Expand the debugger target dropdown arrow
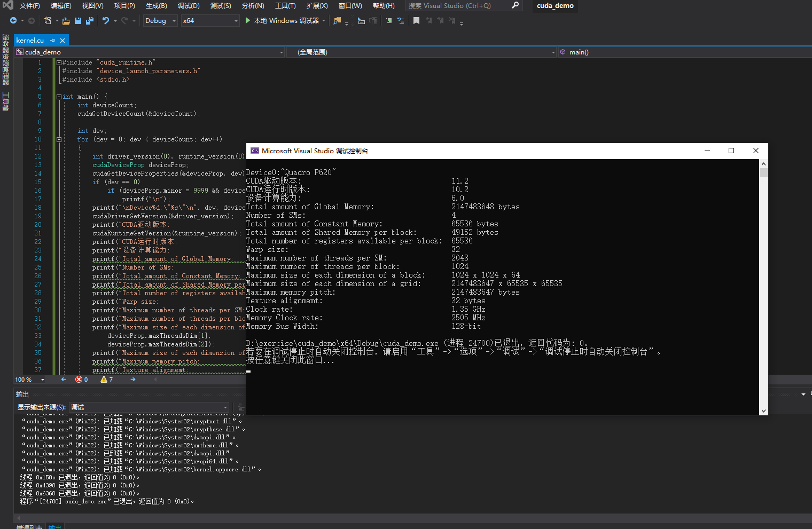Screen dimensions: 812x529 tap(324, 21)
